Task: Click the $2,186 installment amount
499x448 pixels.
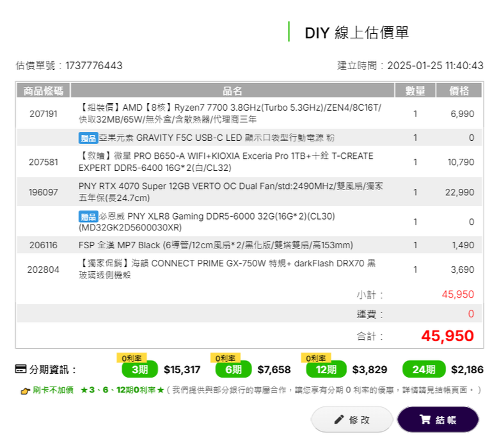Action: click(x=467, y=370)
